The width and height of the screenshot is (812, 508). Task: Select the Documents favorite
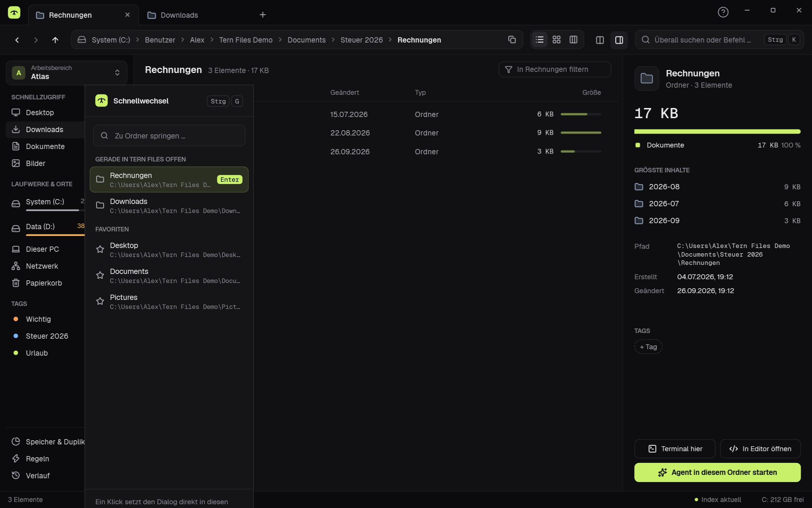(169, 276)
